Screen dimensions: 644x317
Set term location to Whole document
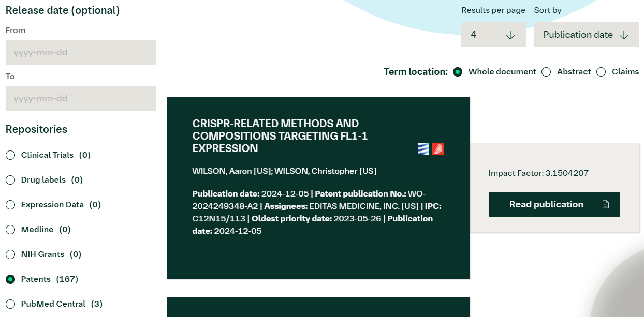click(x=458, y=72)
